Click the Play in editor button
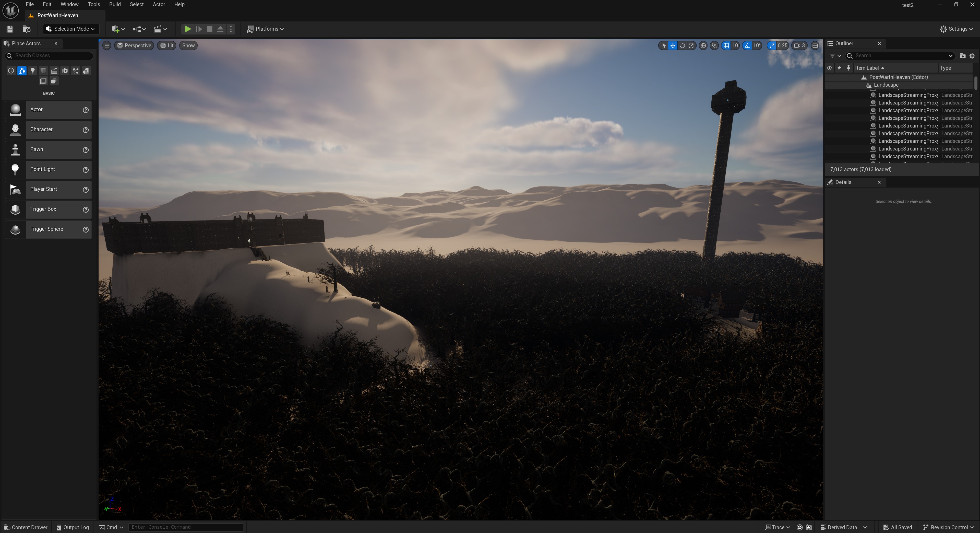Screen dimensions: 980x533 tap(188, 29)
